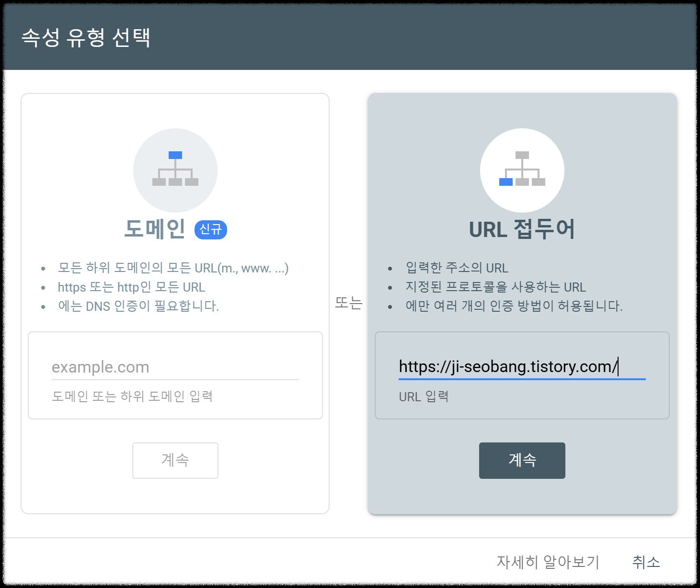Click the circular icon above the 도메인 heading
This screenshot has width=700, height=588.
175,170
